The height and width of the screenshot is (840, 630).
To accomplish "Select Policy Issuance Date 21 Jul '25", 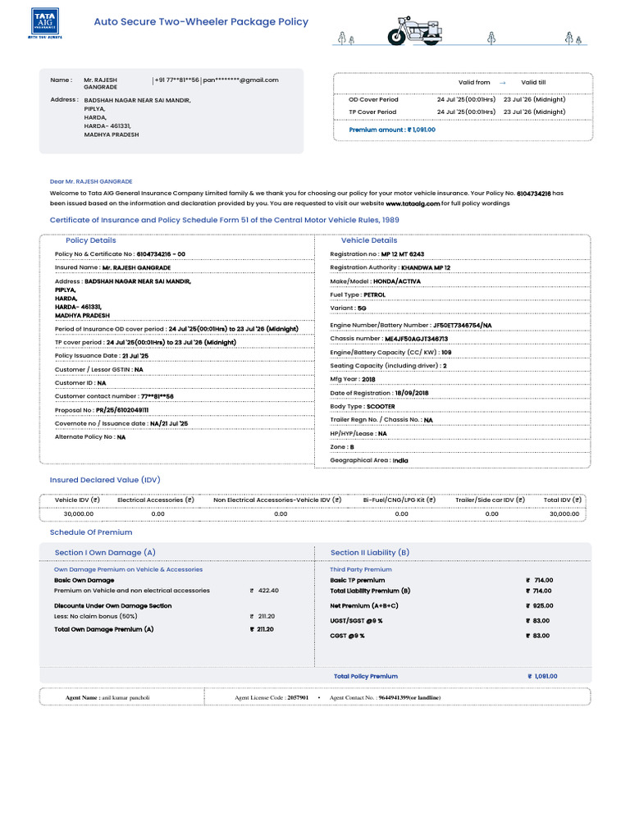I will coord(102,356).
